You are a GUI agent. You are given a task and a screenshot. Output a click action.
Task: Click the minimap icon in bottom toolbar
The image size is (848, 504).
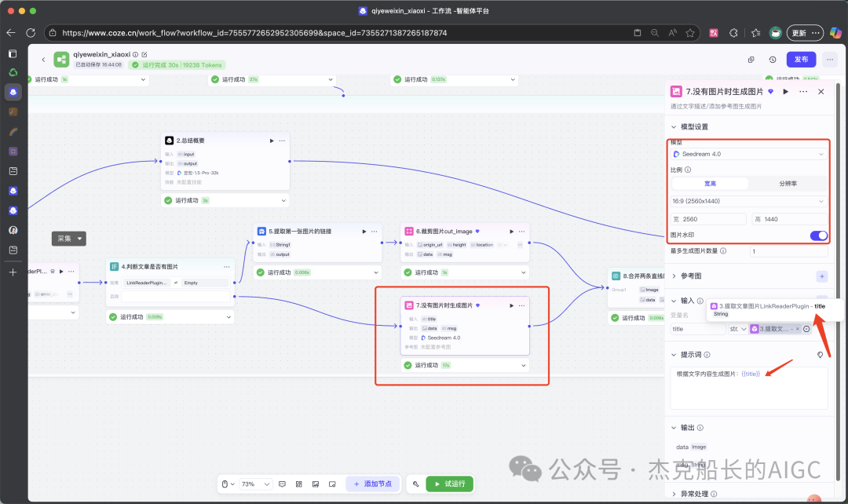pyautogui.click(x=333, y=484)
